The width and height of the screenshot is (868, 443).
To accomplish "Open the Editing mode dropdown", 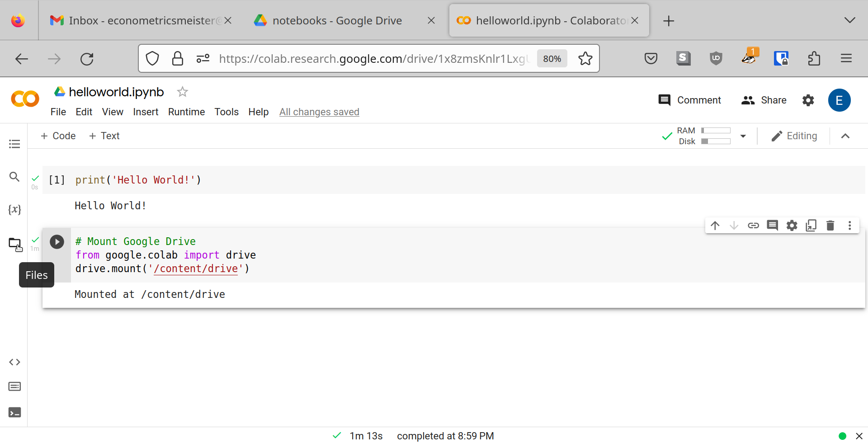I will 794,136.
